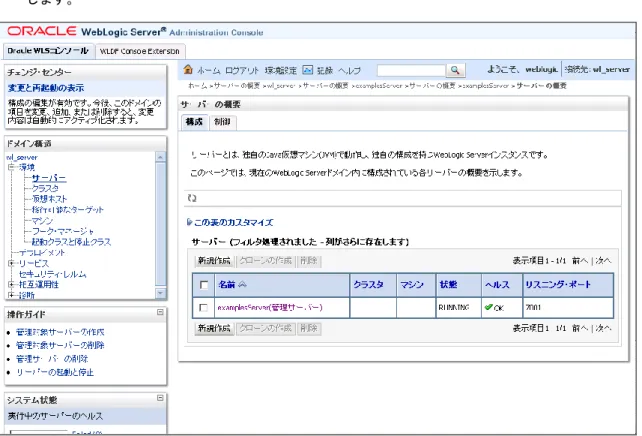
Task: Select 移行可能なターゲット tree item
Action: tap(68, 210)
